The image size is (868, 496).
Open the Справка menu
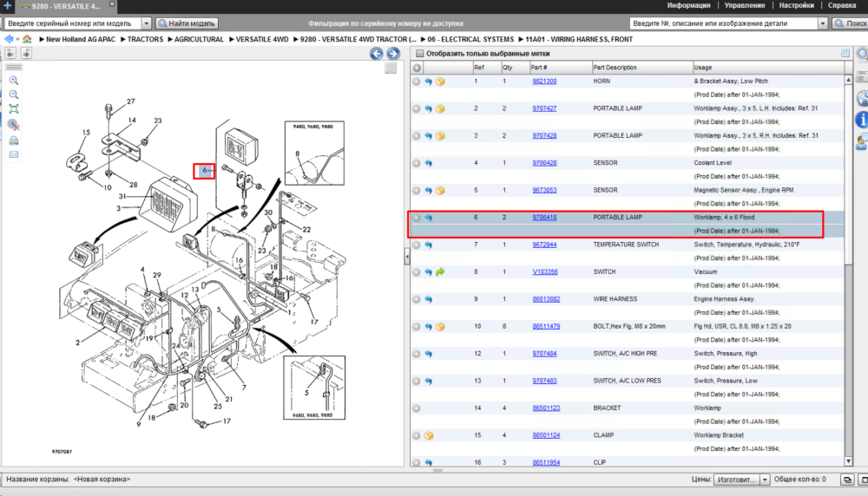pos(842,5)
